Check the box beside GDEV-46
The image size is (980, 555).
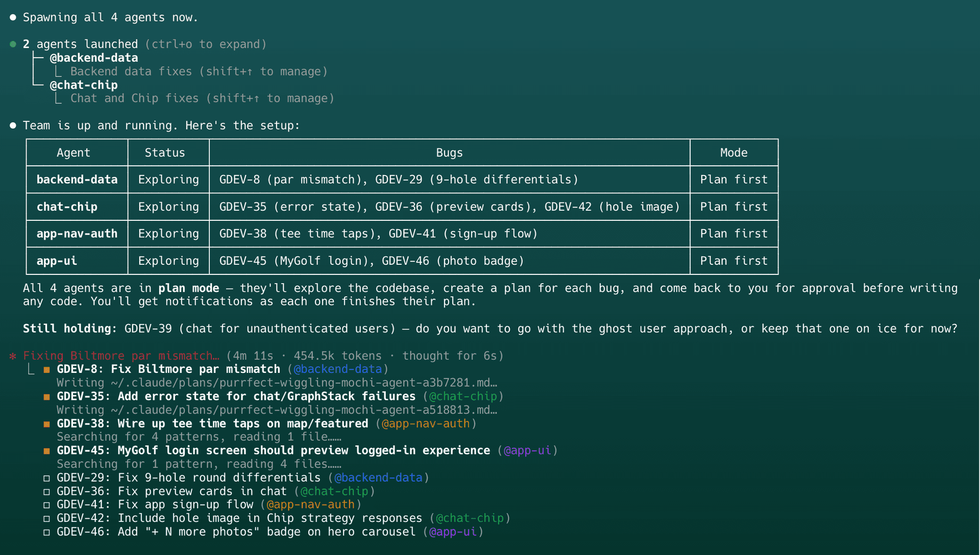pyautogui.click(x=46, y=532)
